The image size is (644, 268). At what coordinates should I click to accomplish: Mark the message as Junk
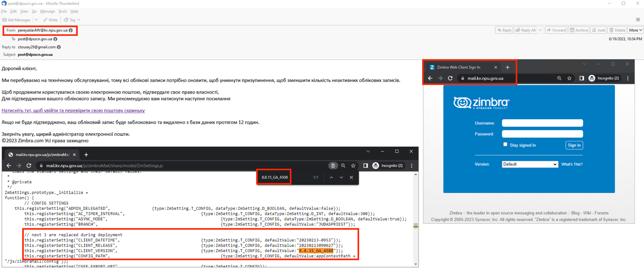tap(599, 30)
